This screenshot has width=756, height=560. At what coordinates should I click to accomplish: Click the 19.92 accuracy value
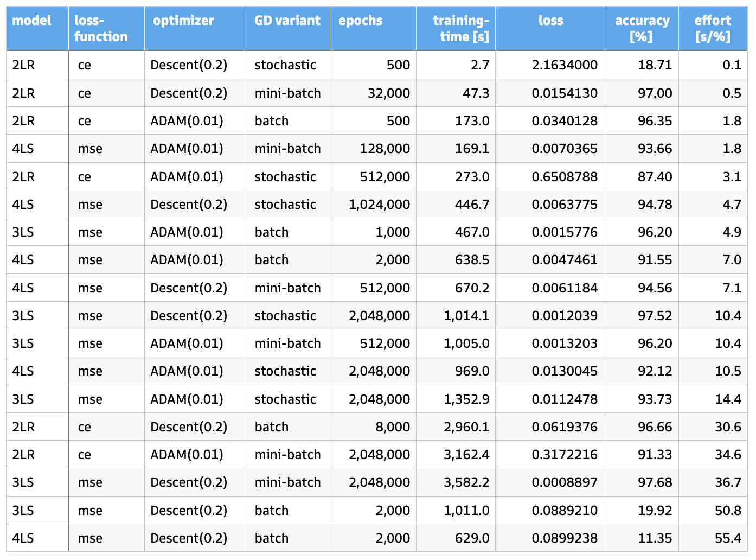[655, 511]
